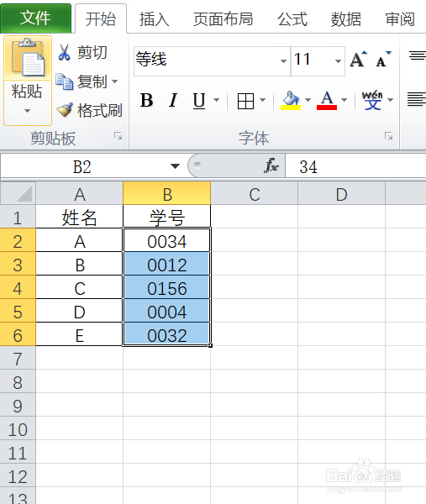
Task: Click the phonetic guide wén icon
Action: (x=372, y=100)
